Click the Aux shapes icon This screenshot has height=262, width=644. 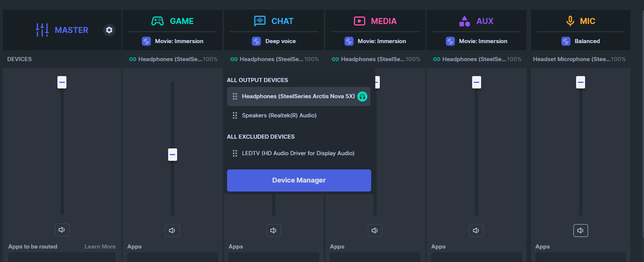click(x=465, y=21)
